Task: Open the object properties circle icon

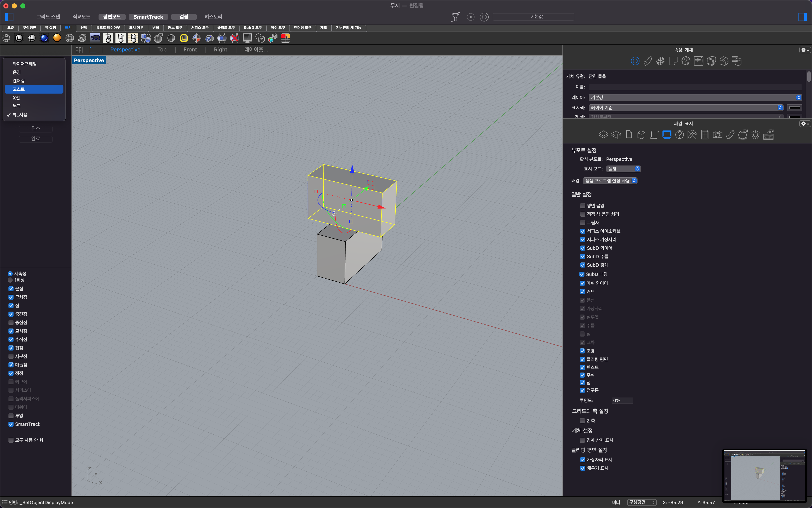Action: point(635,61)
